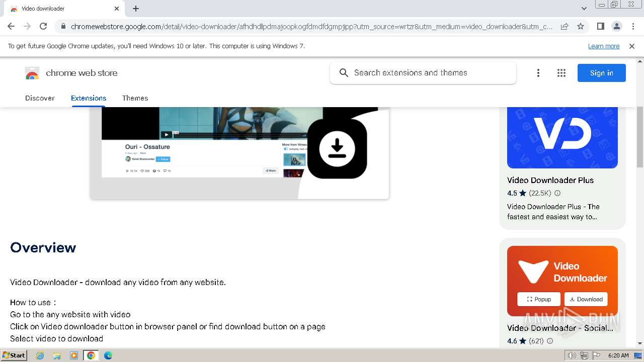This screenshot has height=362, width=644.
Task: Click the page vertical scrollbar thumb
Action: tap(640, 137)
